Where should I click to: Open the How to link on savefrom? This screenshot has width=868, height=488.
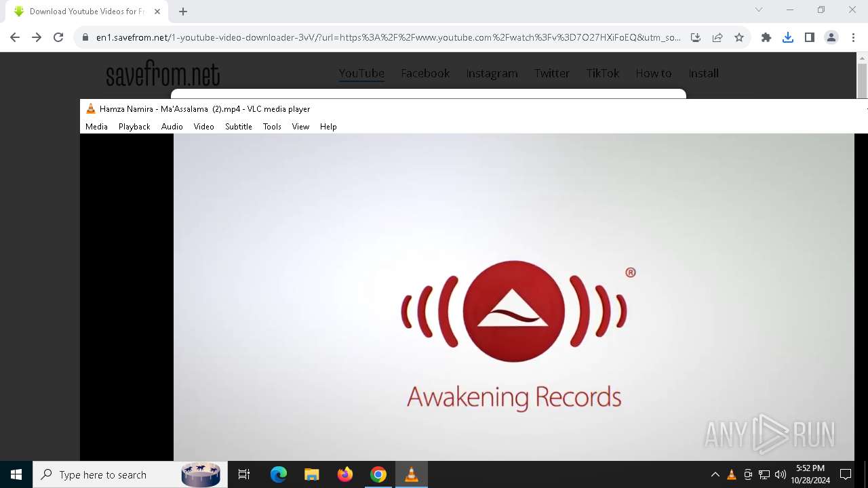(654, 73)
